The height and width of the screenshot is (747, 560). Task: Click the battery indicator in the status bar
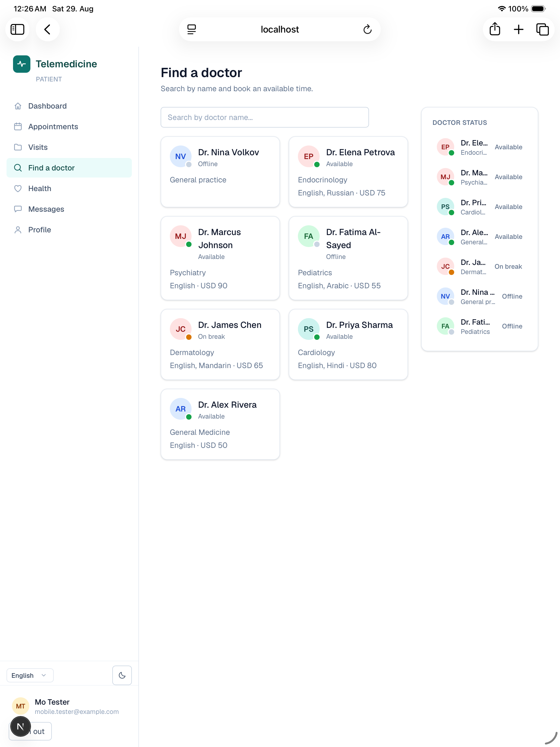click(538, 9)
